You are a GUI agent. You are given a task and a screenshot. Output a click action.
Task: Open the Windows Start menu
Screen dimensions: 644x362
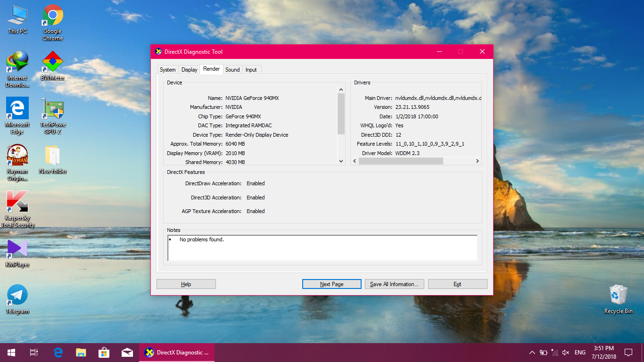[x=11, y=353]
